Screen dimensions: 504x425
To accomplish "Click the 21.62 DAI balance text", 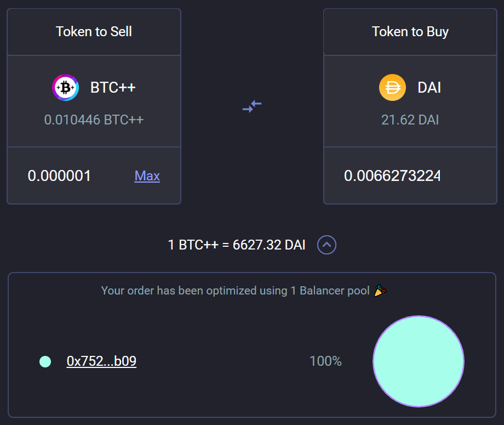I will (x=410, y=120).
